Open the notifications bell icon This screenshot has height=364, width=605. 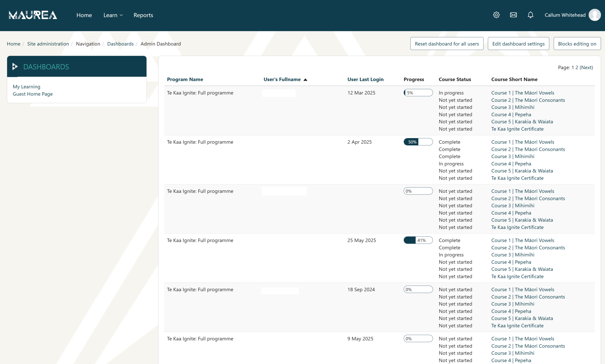tap(531, 15)
